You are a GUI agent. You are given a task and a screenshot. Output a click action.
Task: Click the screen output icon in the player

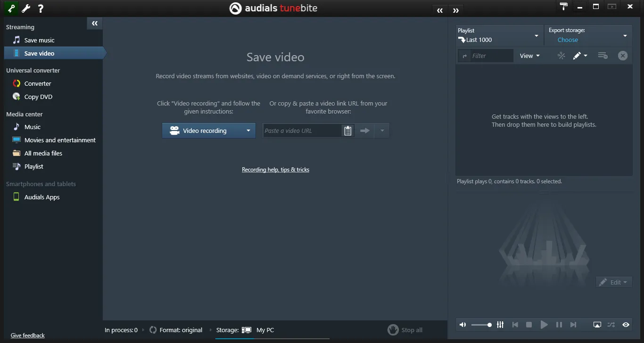pos(597,325)
